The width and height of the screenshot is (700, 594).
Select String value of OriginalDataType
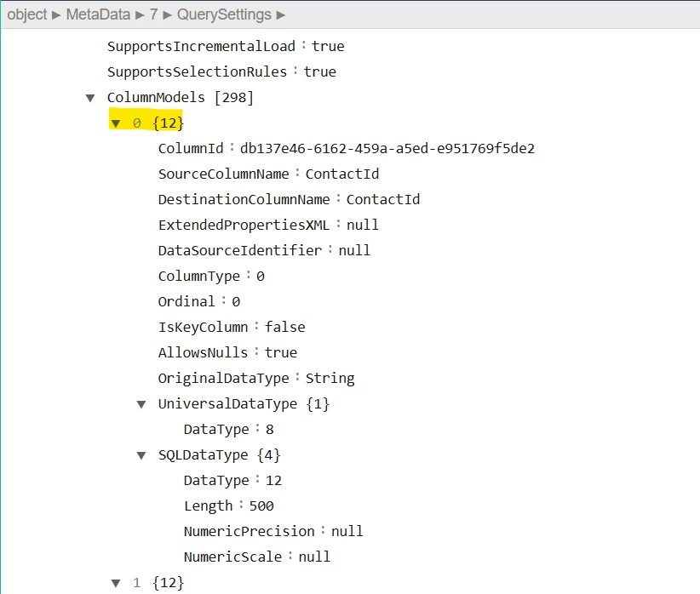pyautogui.click(x=330, y=379)
